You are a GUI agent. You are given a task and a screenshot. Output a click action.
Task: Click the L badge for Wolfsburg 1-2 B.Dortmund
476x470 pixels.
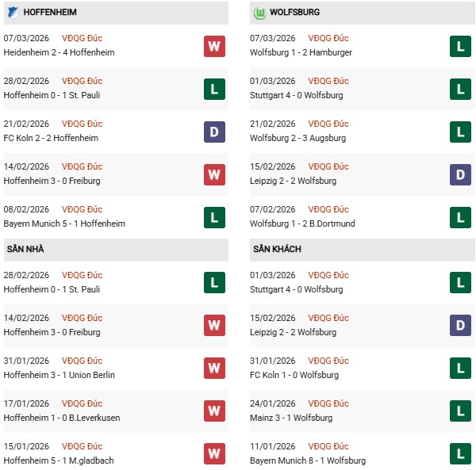tap(460, 217)
